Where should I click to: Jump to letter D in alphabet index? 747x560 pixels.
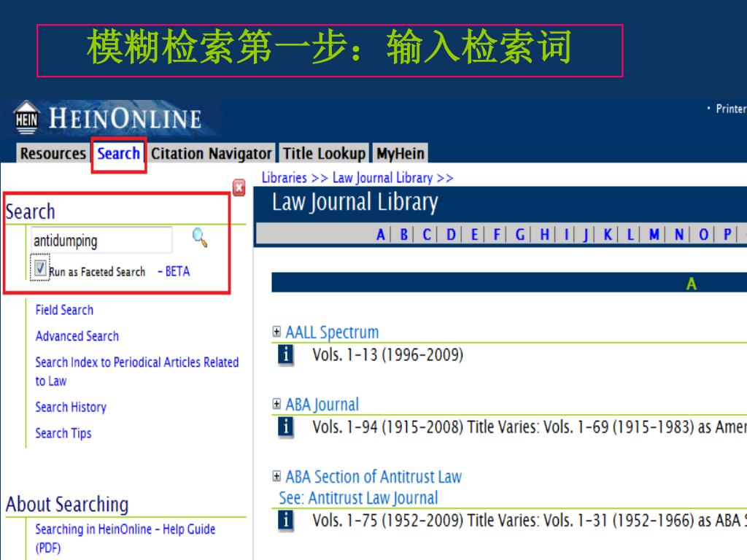click(451, 234)
